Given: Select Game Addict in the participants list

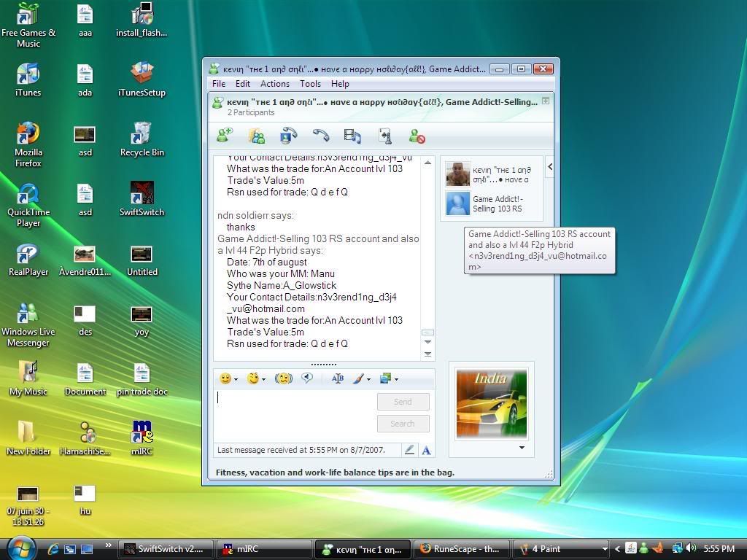Looking at the screenshot, I should 492,204.
